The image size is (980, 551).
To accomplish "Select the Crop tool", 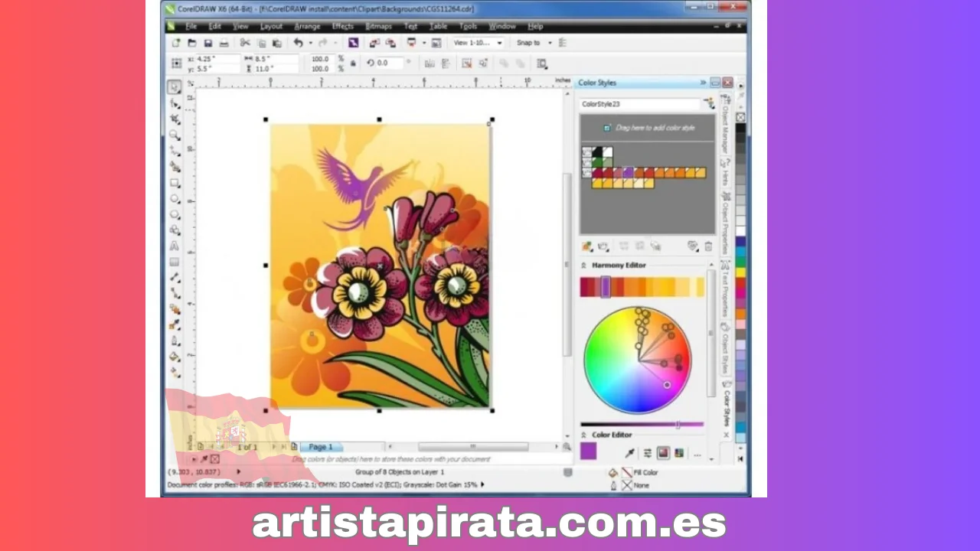I will click(175, 119).
